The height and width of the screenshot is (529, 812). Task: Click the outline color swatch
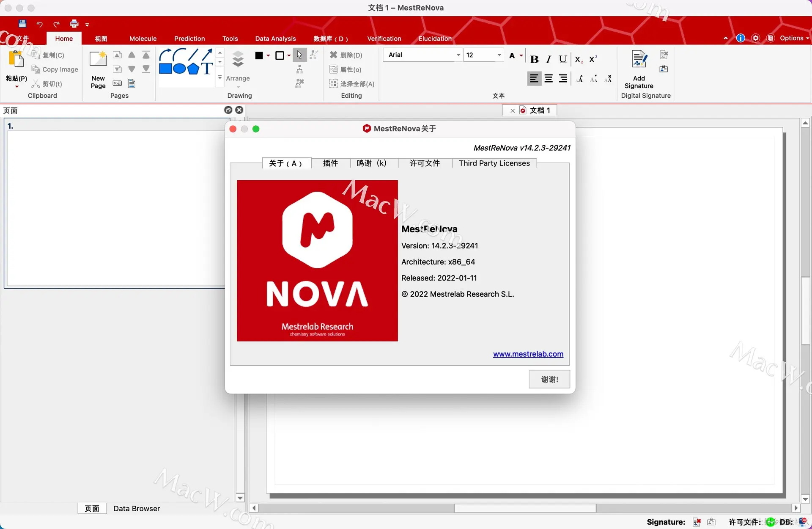pyautogui.click(x=280, y=55)
